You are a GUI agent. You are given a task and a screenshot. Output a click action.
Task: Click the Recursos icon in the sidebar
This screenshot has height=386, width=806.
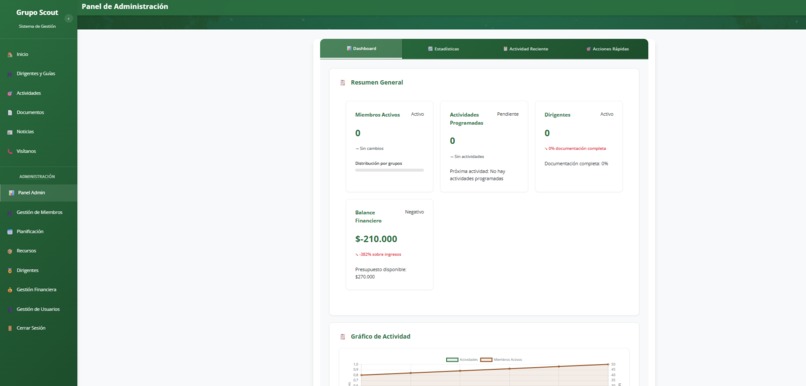(10, 251)
